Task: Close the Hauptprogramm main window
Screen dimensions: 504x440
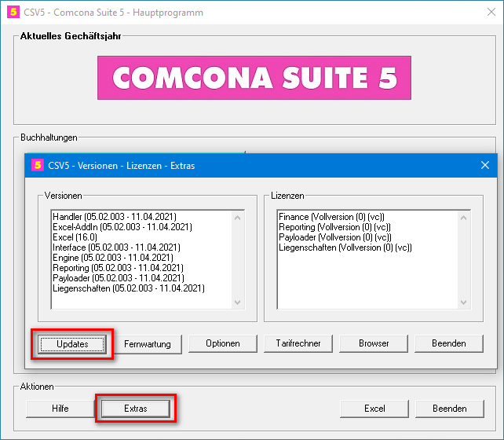Action: 491,13
